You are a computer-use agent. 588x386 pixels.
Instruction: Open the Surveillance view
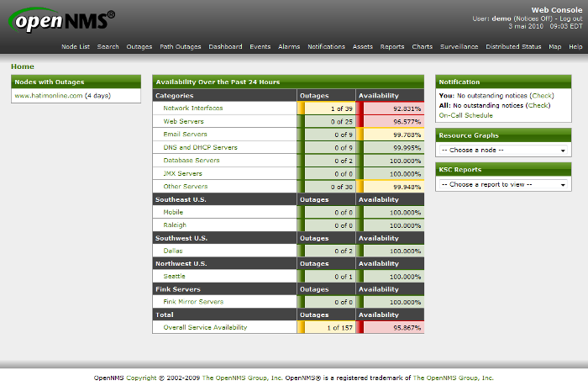pyautogui.click(x=459, y=47)
